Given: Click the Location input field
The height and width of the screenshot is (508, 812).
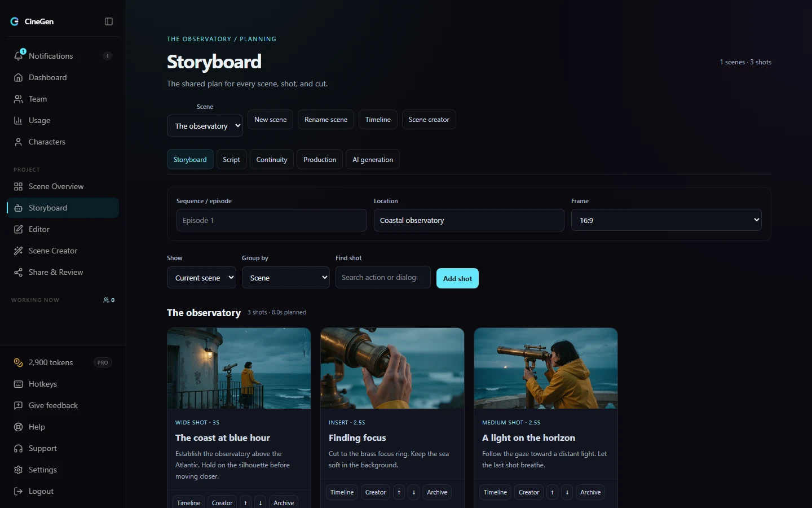Looking at the screenshot, I should pyautogui.click(x=469, y=220).
